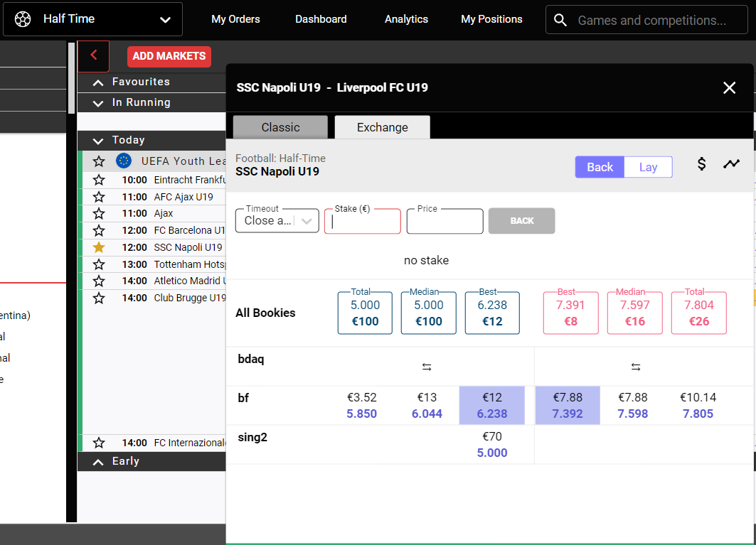Click ADD MARKETS button
The image size is (756, 545).
pyautogui.click(x=169, y=56)
